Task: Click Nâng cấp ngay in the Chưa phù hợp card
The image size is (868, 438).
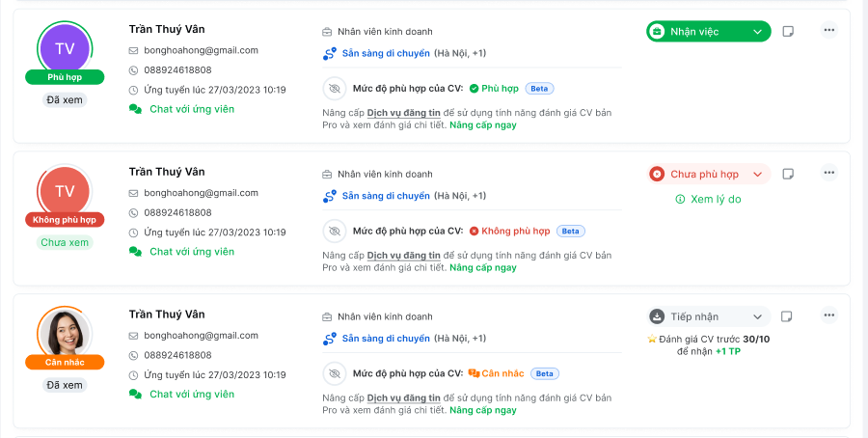Action: 483,268
